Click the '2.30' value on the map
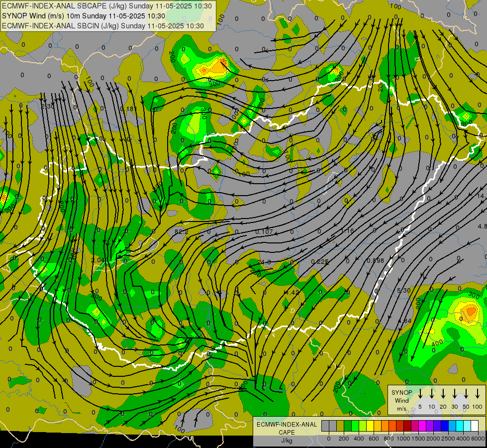Viewport: 487px width, 448px height. pyautogui.click(x=48, y=107)
